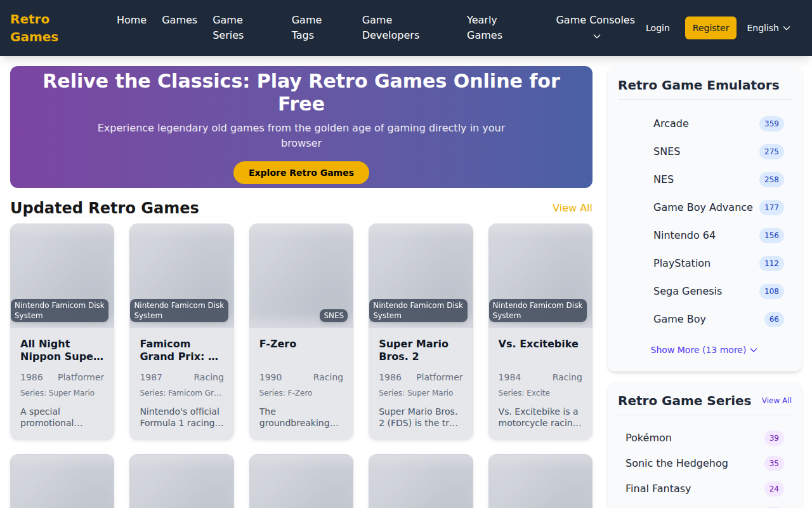Choose Arcade emulator from the list

[x=671, y=124]
